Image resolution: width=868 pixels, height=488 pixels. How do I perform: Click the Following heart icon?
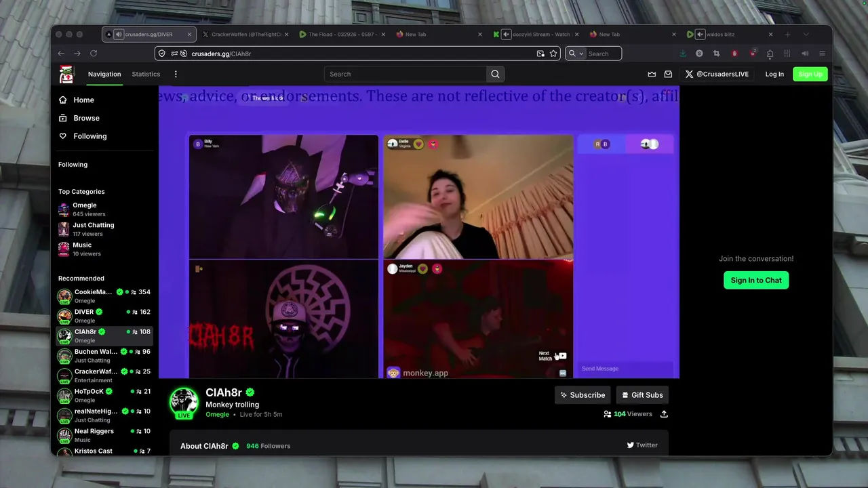point(63,136)
